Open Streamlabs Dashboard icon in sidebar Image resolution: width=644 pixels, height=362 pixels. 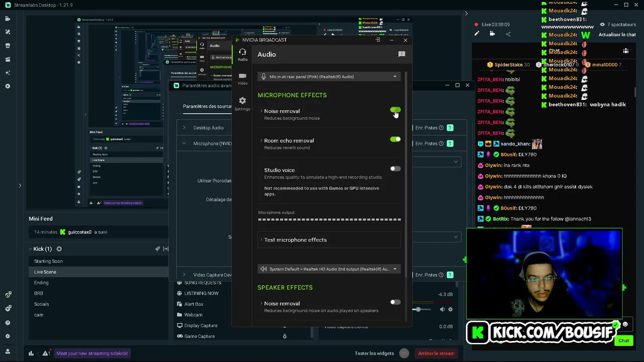click(x=8, y=295)
